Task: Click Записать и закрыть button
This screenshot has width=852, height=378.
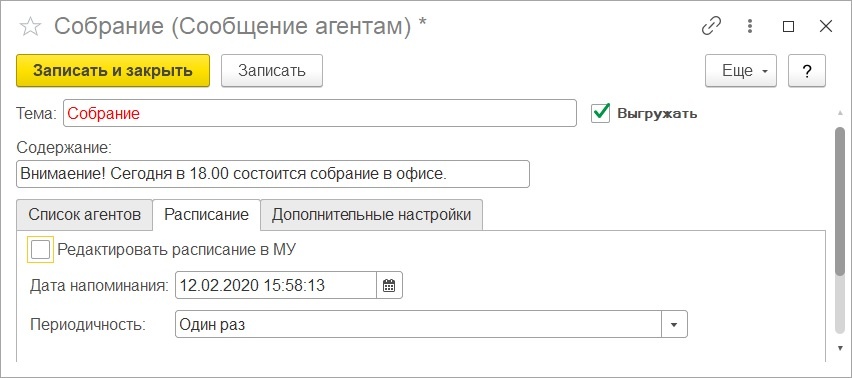Action: click(x=113, y=71)
